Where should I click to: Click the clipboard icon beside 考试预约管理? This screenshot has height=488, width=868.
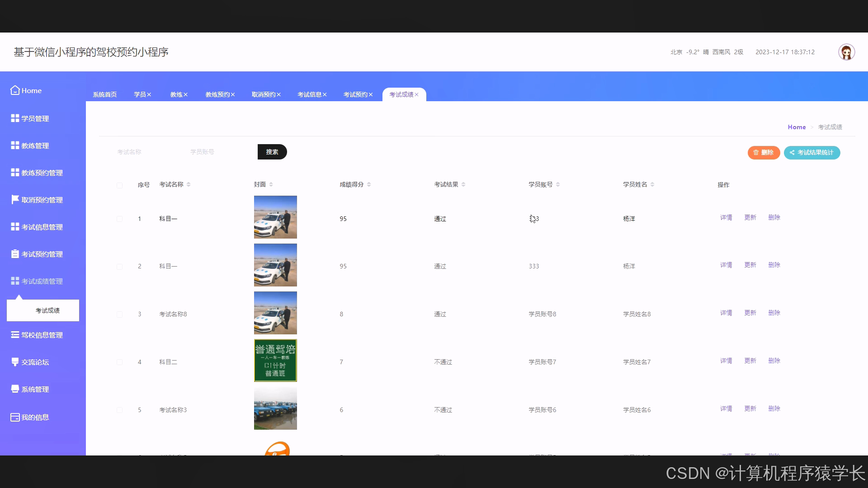click(x=15, y=254)
